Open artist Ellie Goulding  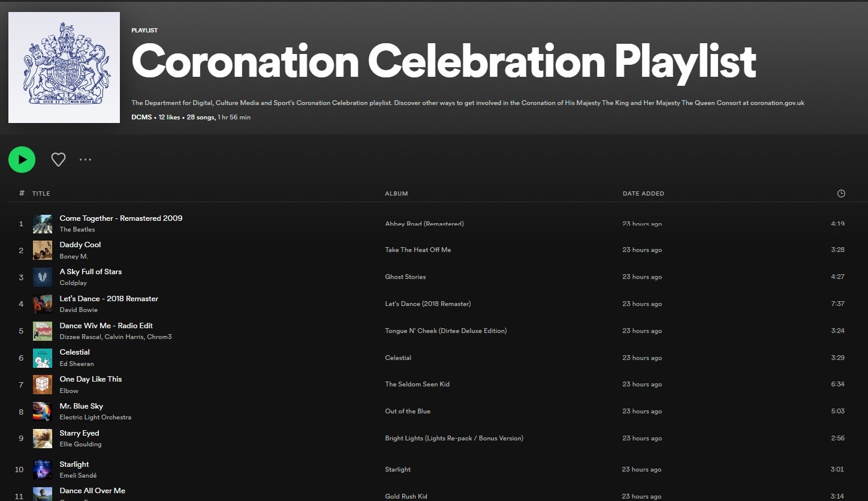point(80,444)
